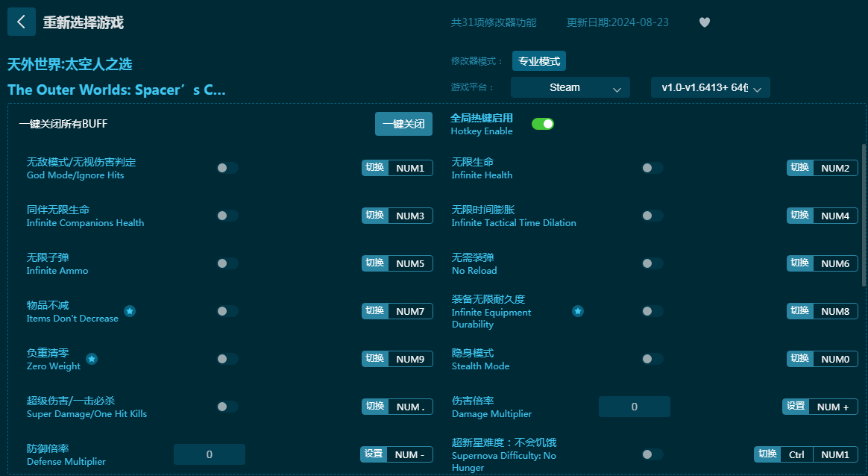The width and height of the screenshot is (868, 476).
Task: Click the Damage Multiplier value field
Action: click(x=634, y=407)
